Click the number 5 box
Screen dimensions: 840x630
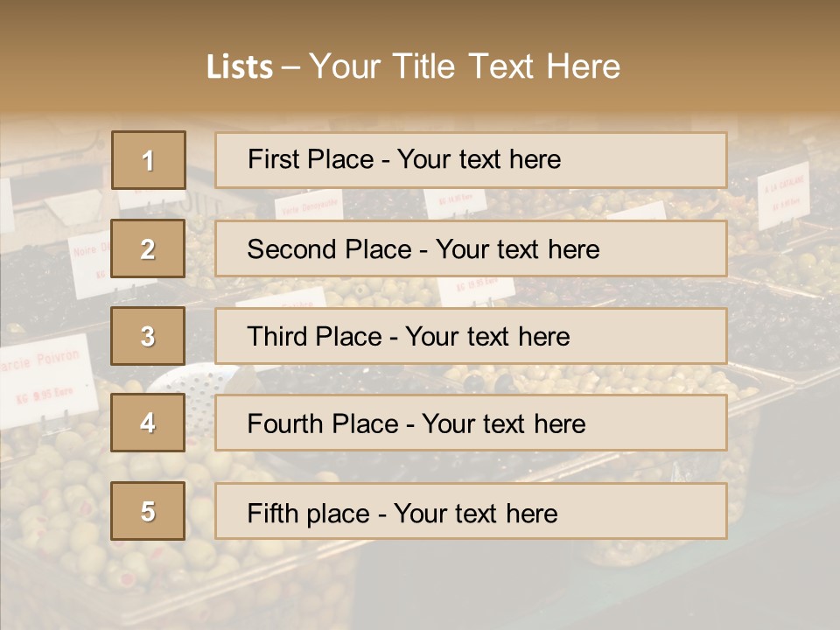pos(148,511)
